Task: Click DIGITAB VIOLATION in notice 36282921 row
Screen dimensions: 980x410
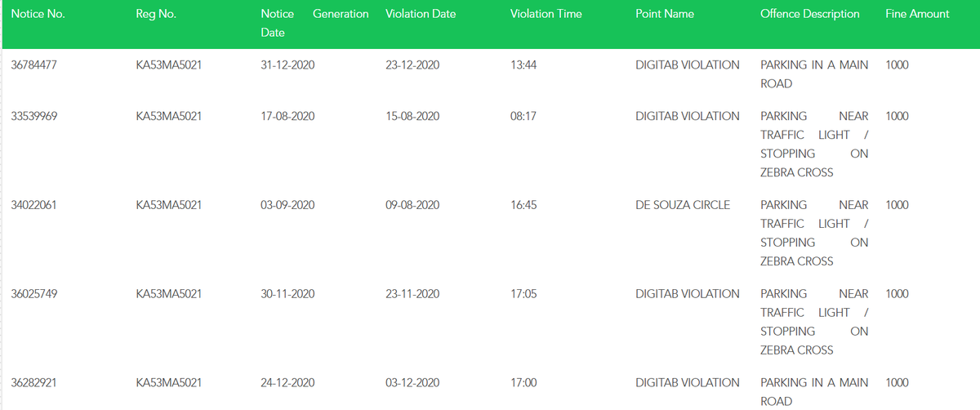Action: tap(688, 383)
